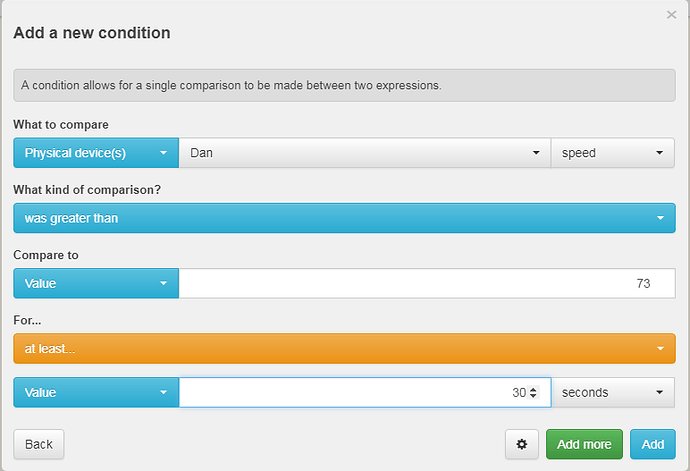
Task: Click the green Add more button
Action: coord(584,444)
